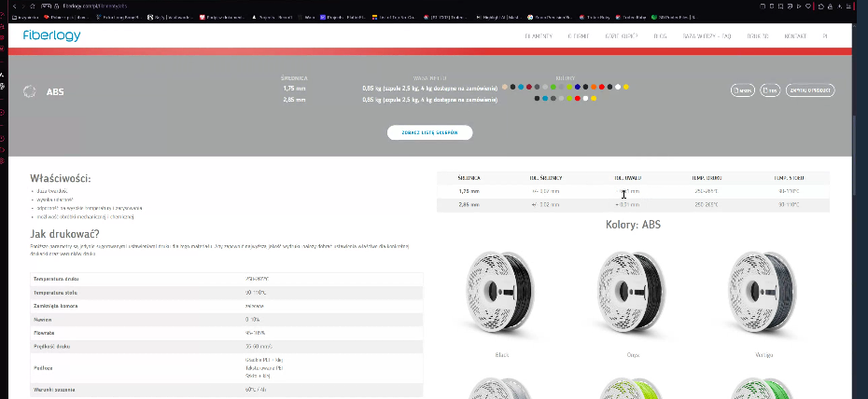
Task: Click ZOBACZ LISTĘ SKLEPÓW button
Action: 429,132
